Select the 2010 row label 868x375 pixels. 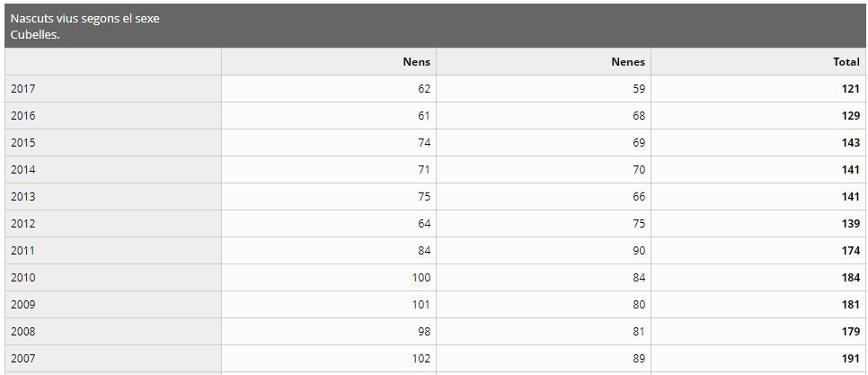(23, 278)
